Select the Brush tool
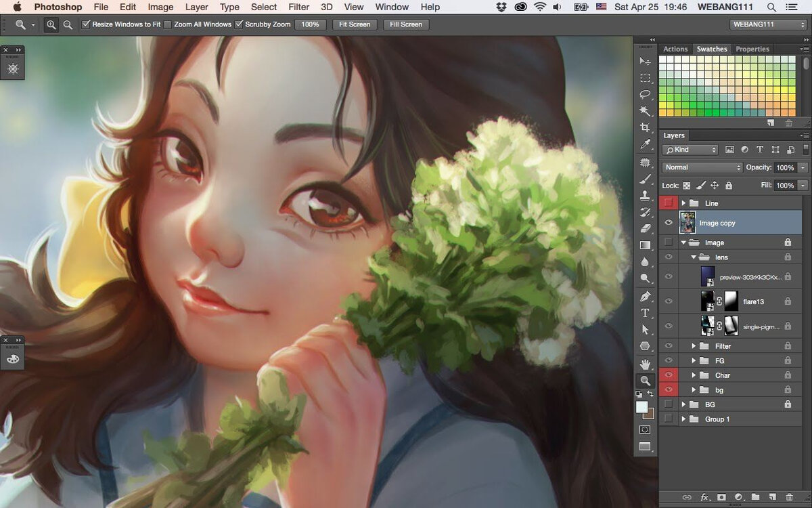The height and width of the screenshot is (508, 812). (645, 179)
